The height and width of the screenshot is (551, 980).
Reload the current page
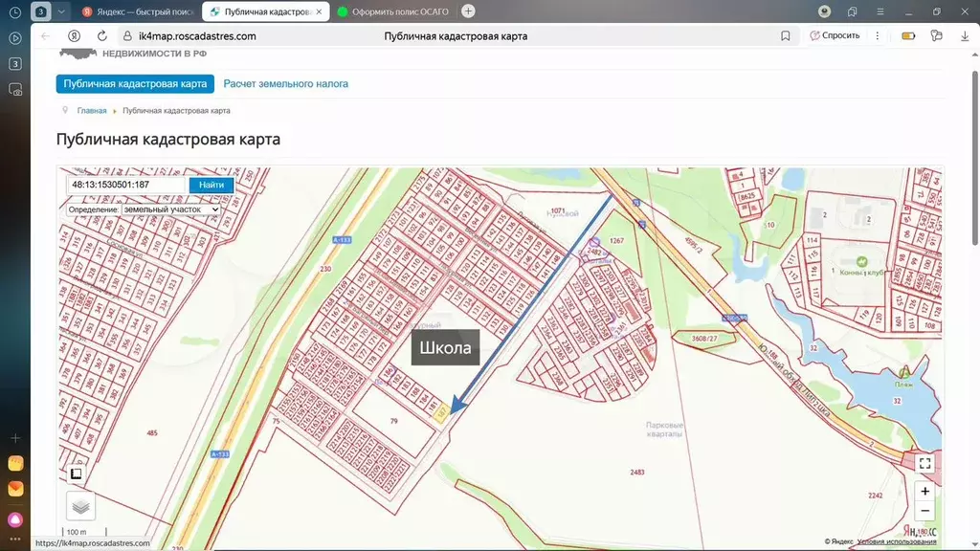pos(101,36)
